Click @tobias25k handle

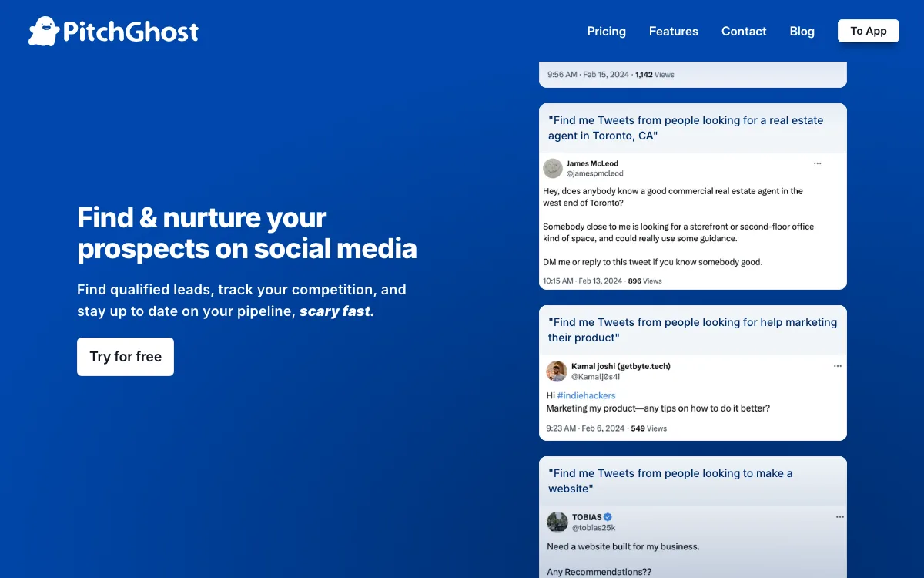594,528
